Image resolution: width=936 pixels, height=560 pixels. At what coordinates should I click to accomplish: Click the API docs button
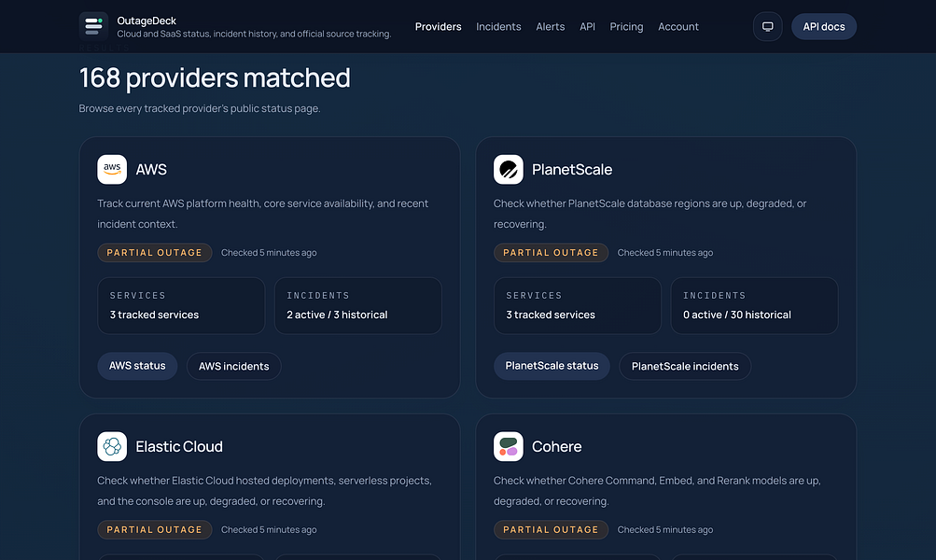point(824,26)
